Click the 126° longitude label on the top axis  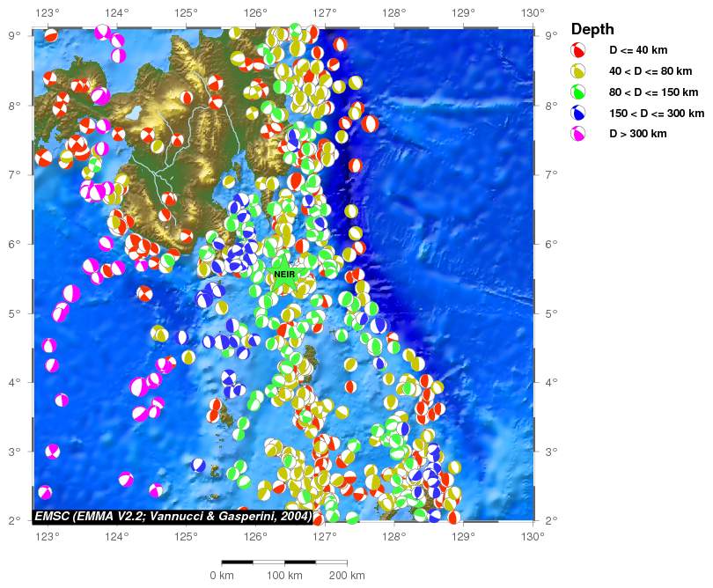click(255, 13)
